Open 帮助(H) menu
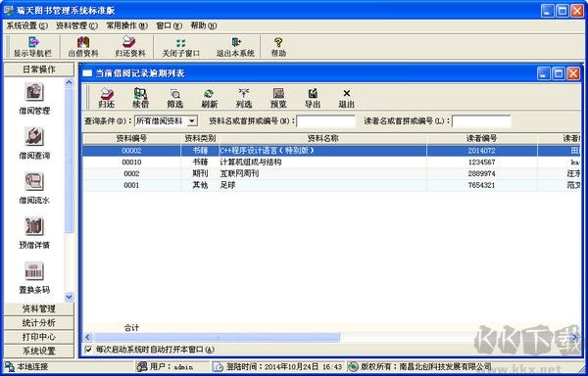588x376 pixels. click(204, 25)
